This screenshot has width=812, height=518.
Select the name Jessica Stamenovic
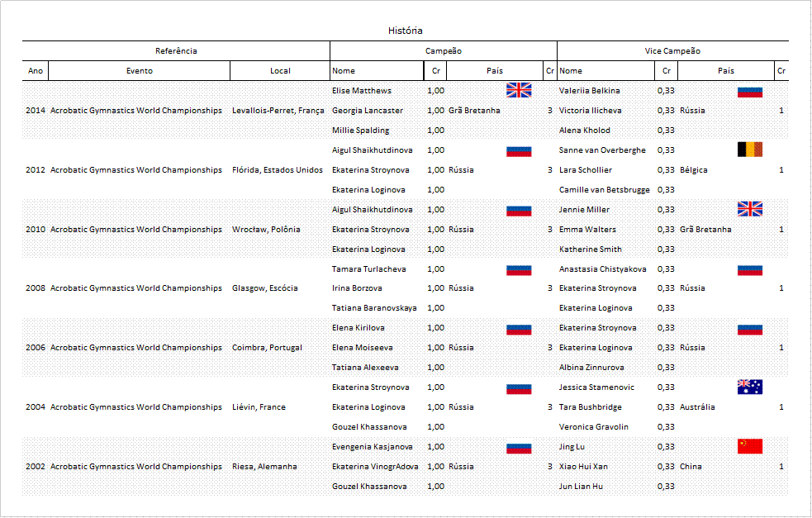[596, 387]
